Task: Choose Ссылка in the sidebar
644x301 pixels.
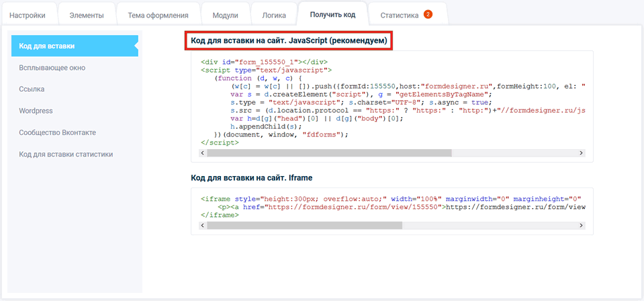Action: [x=32, y=89]
